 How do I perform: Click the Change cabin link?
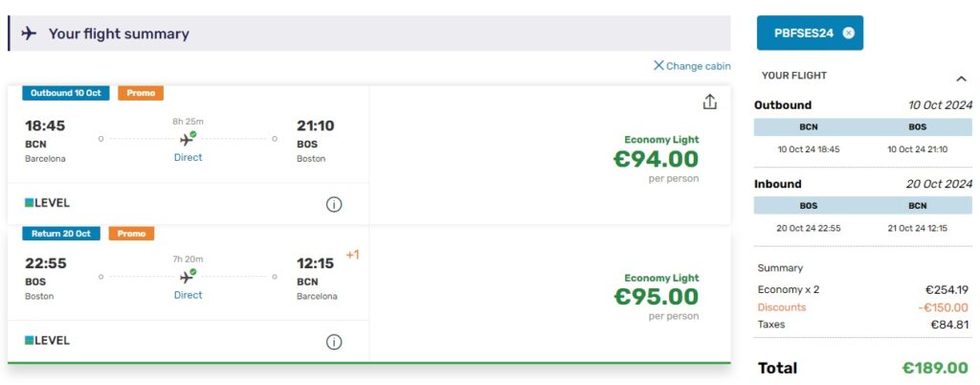(x=692, y=66)
